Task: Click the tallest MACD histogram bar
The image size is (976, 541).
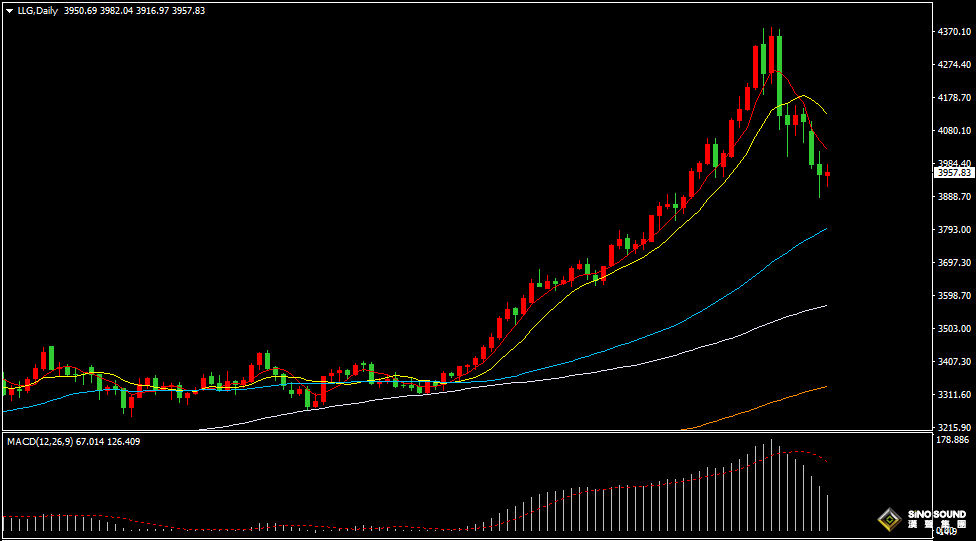Action: coord(771,485)
